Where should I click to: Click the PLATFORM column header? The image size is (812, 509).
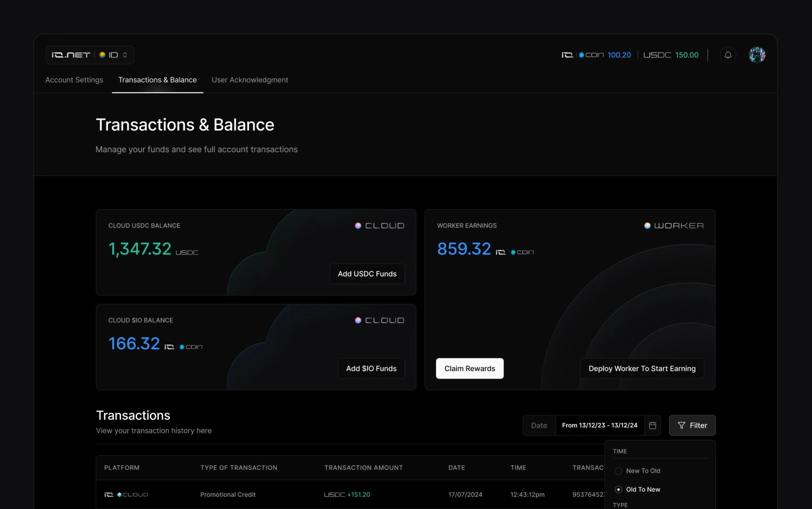122,468
